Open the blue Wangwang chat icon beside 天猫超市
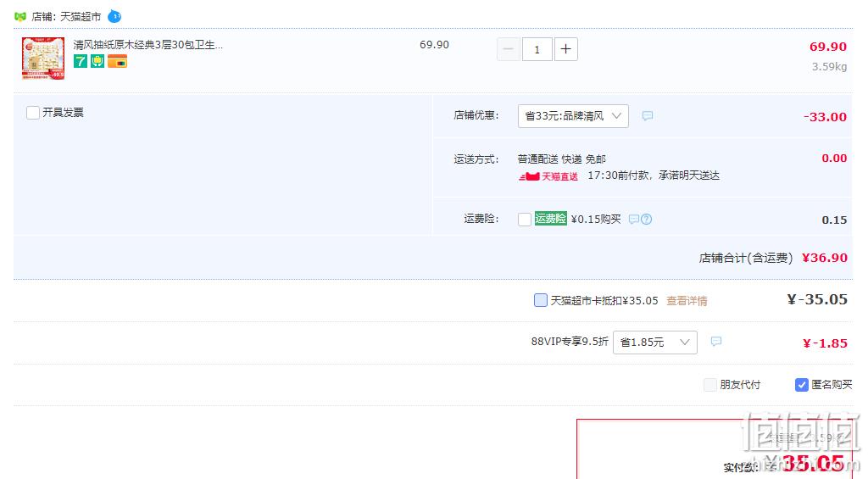Screen dimensions: 868x479 click(114, 16)
